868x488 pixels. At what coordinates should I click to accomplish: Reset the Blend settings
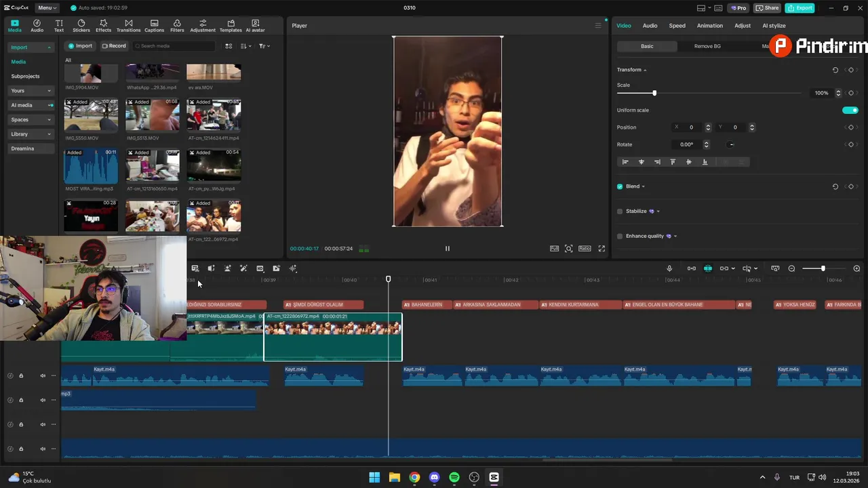click(835, 186)
